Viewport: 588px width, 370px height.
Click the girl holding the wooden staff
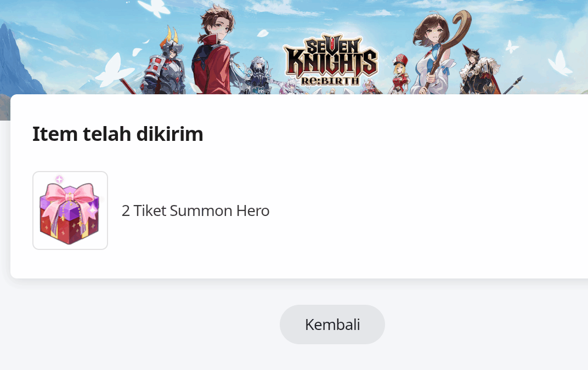pos(435,54)
